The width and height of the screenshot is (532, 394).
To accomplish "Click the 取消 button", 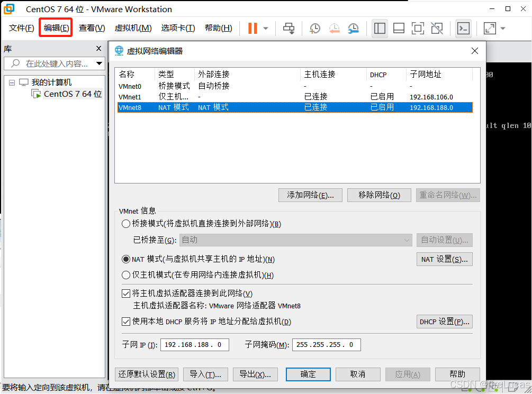I will pos(358,374).
